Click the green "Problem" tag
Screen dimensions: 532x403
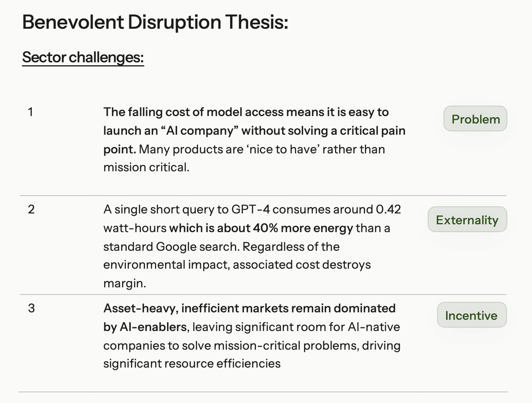[x=475, y=119]
